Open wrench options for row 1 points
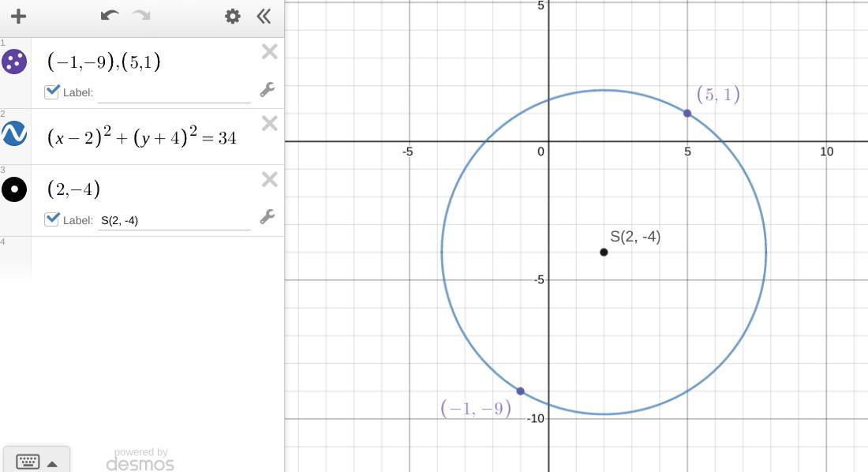This screenshot has width=868, height=472. [268, 90]
